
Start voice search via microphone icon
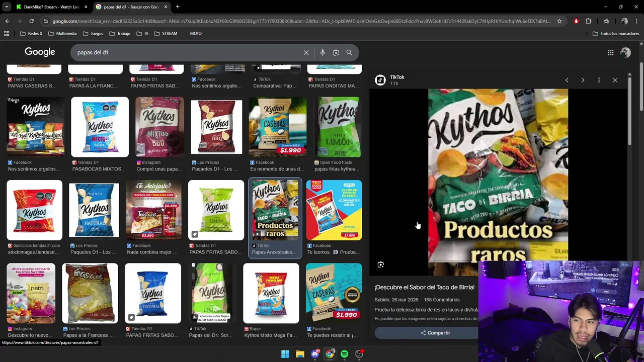[x=323, y=52]
